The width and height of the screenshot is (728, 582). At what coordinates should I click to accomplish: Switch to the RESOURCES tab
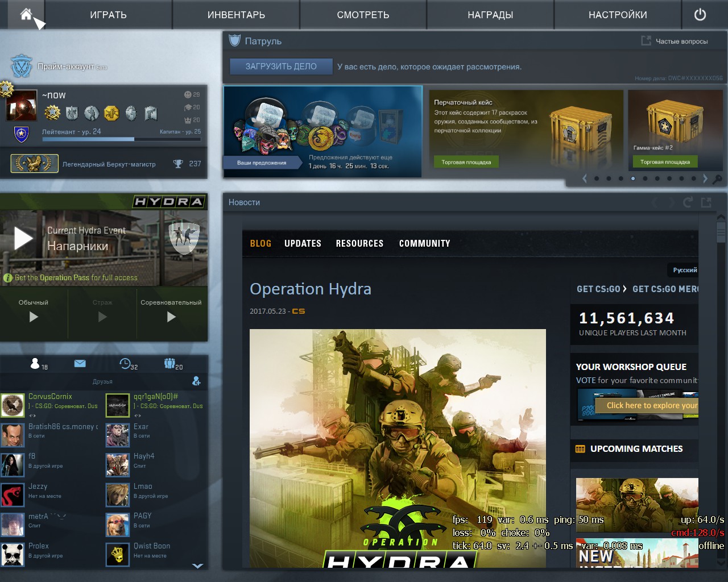[x=359, y=243]
